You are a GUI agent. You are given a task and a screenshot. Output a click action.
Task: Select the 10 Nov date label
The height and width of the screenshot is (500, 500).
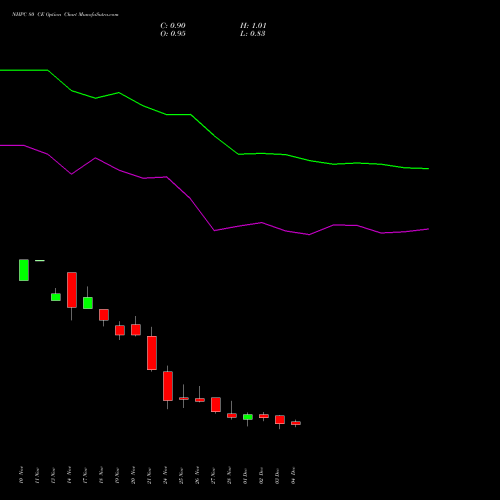22,475
